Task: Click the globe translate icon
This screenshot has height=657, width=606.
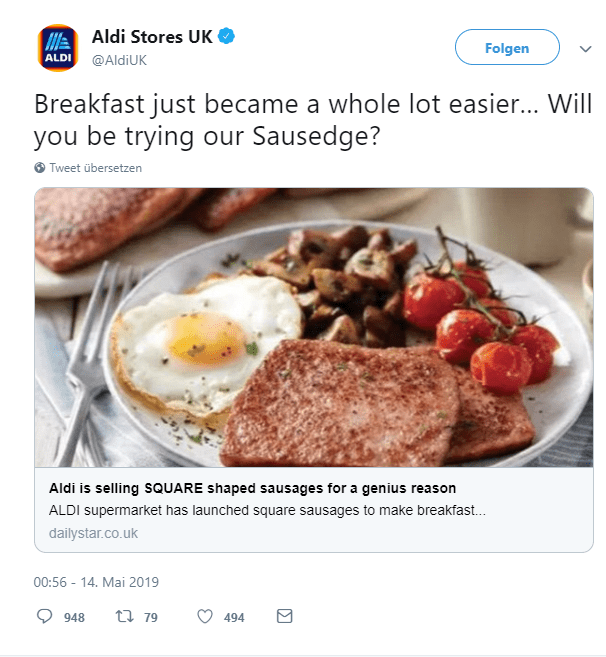Action: 40,168
